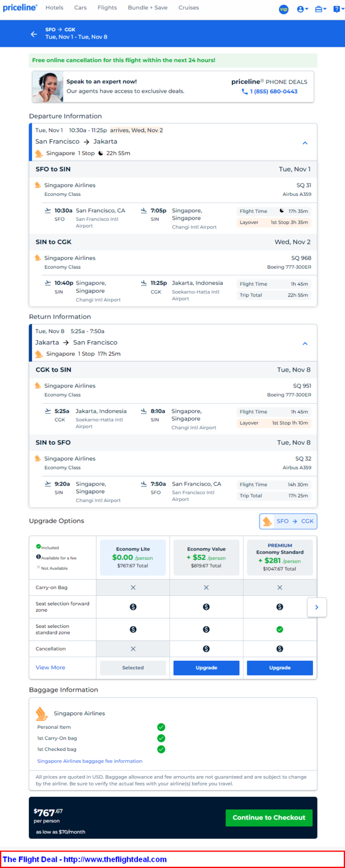Click the airline logo beside SQ 32 segment
The image size is (345, 868).
38,458
